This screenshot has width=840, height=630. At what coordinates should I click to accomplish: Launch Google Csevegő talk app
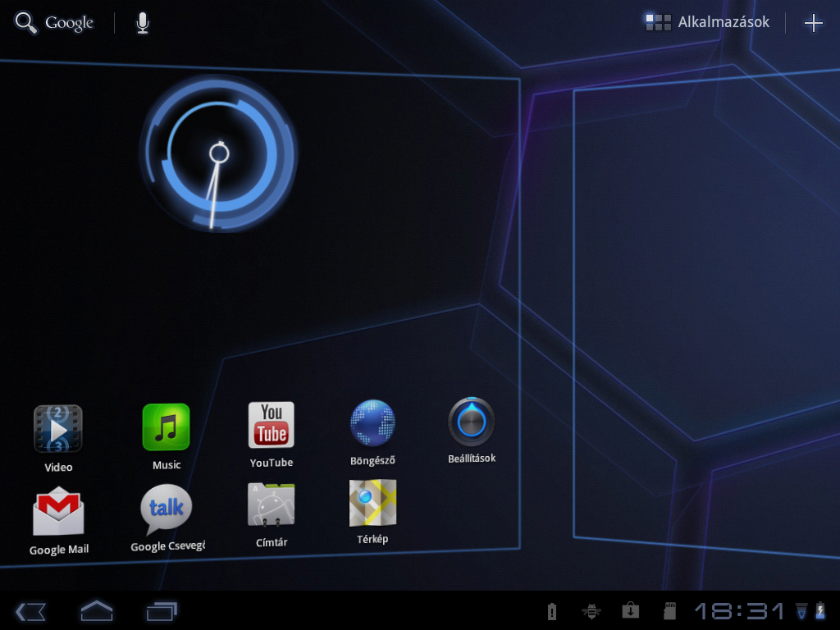167,518
